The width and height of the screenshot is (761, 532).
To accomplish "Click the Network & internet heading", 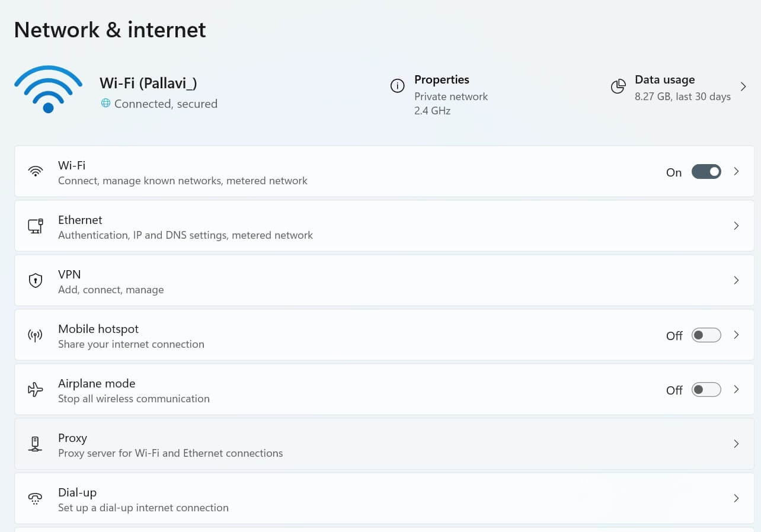I will pyautogui.click(x=110, y=30).
